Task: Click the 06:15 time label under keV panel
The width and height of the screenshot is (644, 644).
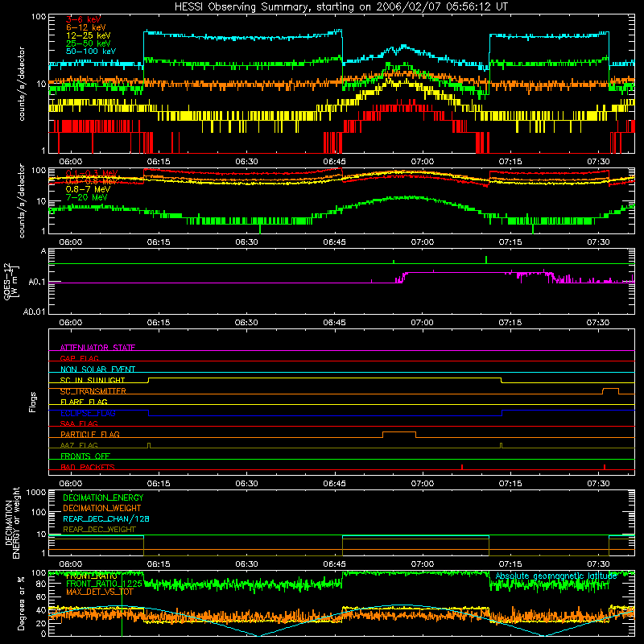Action: [159, 162]
